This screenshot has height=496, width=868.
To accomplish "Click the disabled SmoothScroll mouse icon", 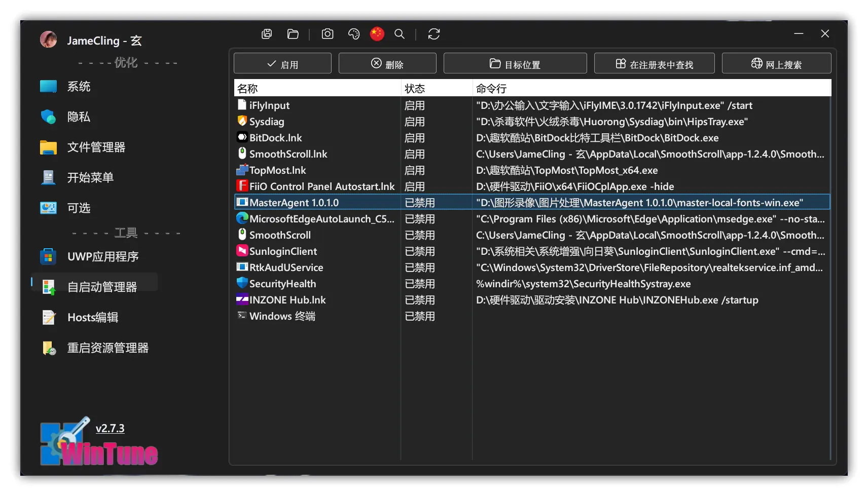I will (x=242, y=234).
